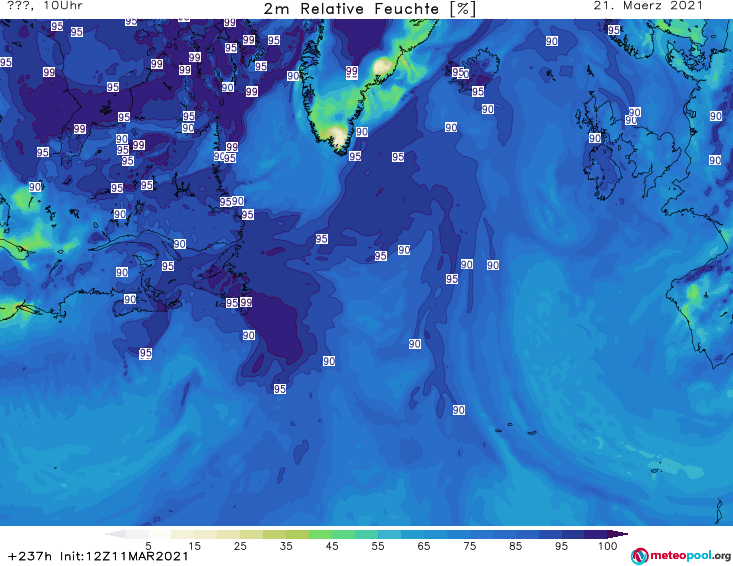Click the "25" label on the color scale
Screen dimensions: 733x566
[240, 545]
